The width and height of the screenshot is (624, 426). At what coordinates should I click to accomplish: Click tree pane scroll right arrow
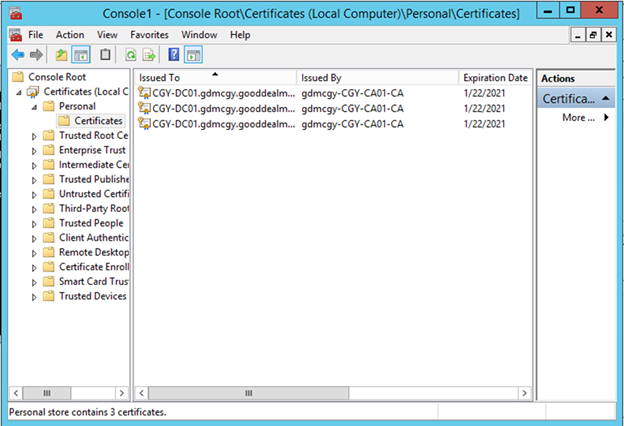point(122,393)
